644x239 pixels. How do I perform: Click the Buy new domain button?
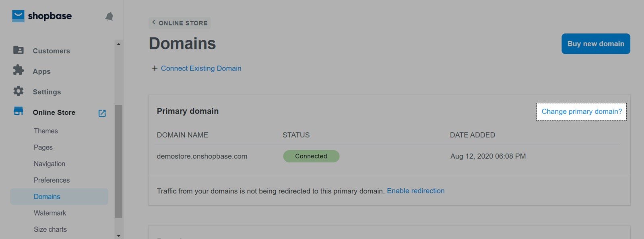click(596, 44)
